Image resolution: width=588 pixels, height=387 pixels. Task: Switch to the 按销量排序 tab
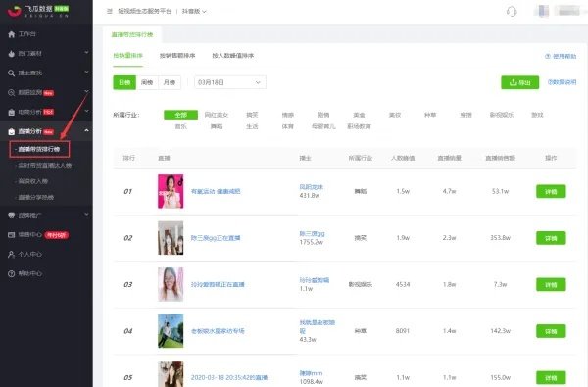tap(127, 56)
